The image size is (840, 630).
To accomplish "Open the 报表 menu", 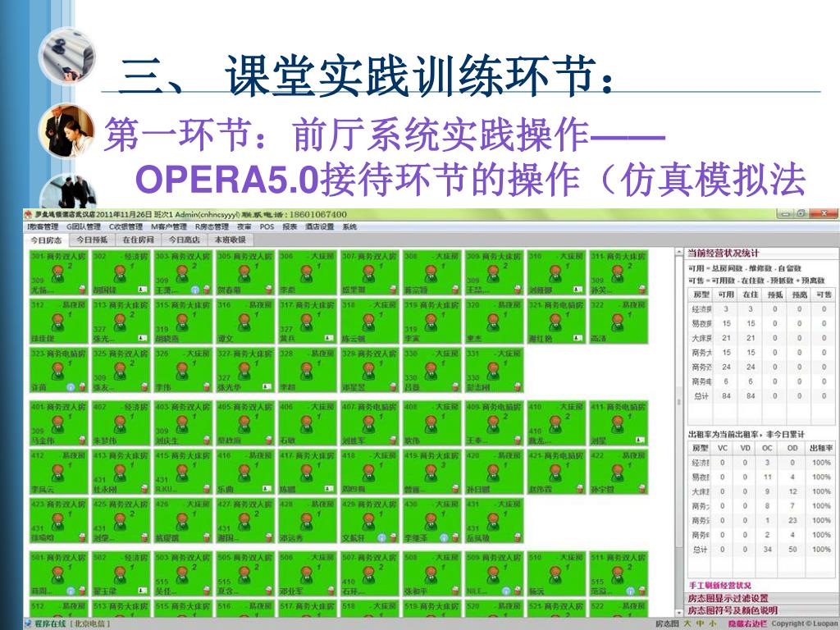I will (x=290, y=226).
